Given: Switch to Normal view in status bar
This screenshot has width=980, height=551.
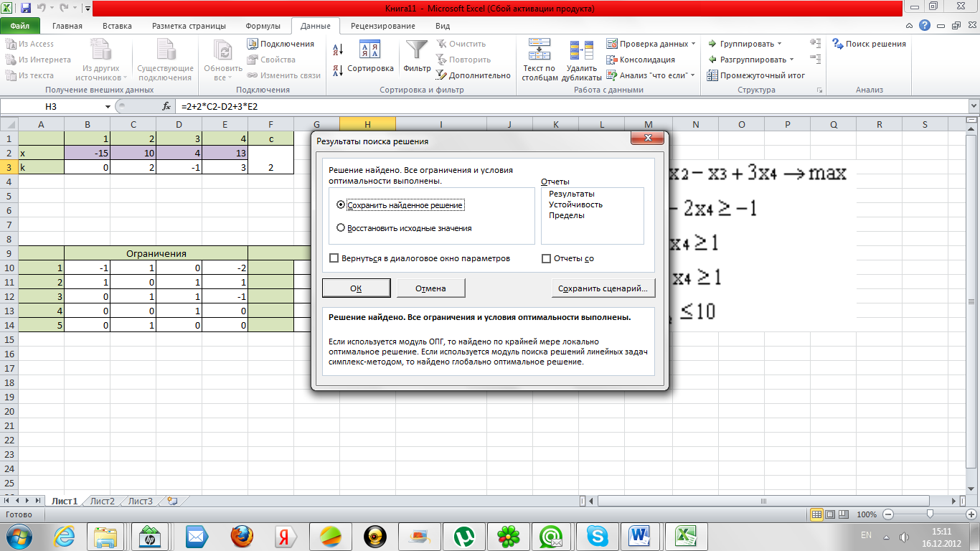Looking at the screenshot, I should point(816,514).
